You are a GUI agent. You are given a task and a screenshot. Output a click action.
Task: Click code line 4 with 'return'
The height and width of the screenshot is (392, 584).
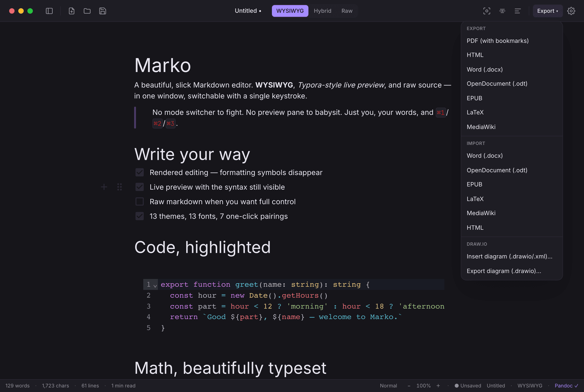[x=286, y=317]
